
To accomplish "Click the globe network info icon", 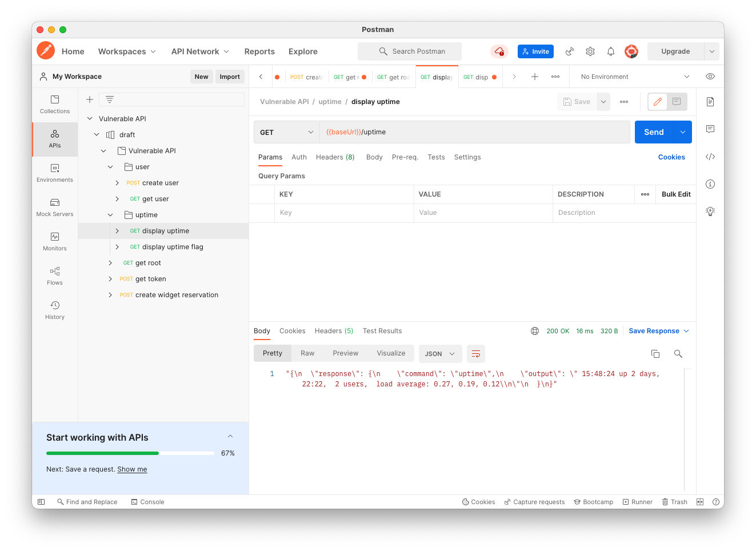I will coord(535,331).
